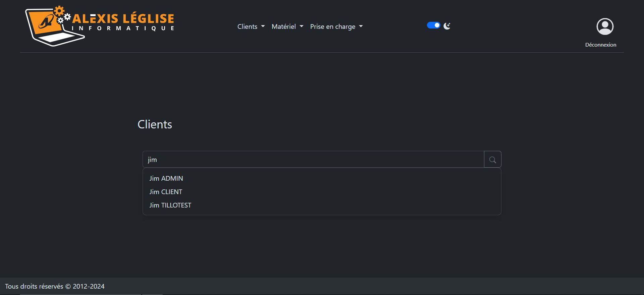Disable the blue toggle near the moon icon
Screen dimensions: 644x295
pos(433,25)
